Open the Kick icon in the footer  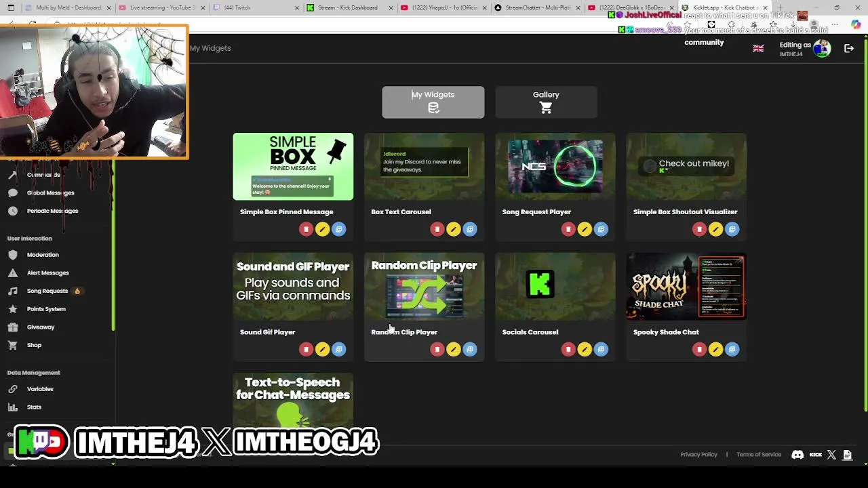click(816, 455)
